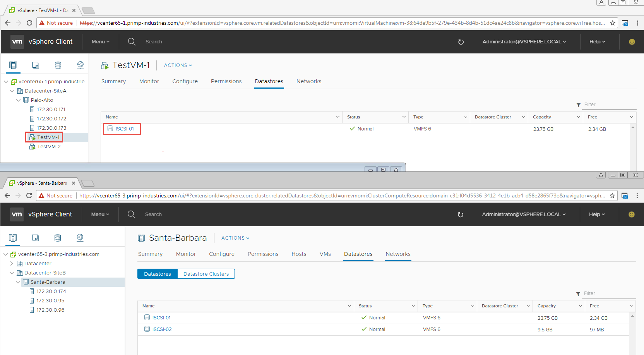Open the Menu in the top bar

click(100, 41)
